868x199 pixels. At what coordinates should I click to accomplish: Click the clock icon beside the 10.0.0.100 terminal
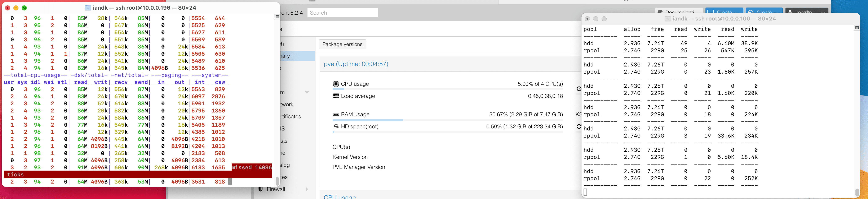click(579, 89)
